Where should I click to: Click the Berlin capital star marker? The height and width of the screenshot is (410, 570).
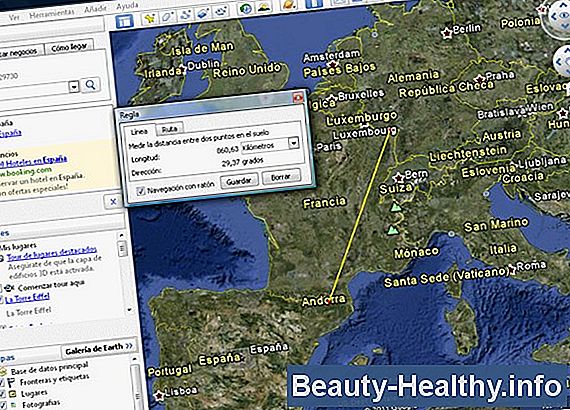[x=447, y=32]
